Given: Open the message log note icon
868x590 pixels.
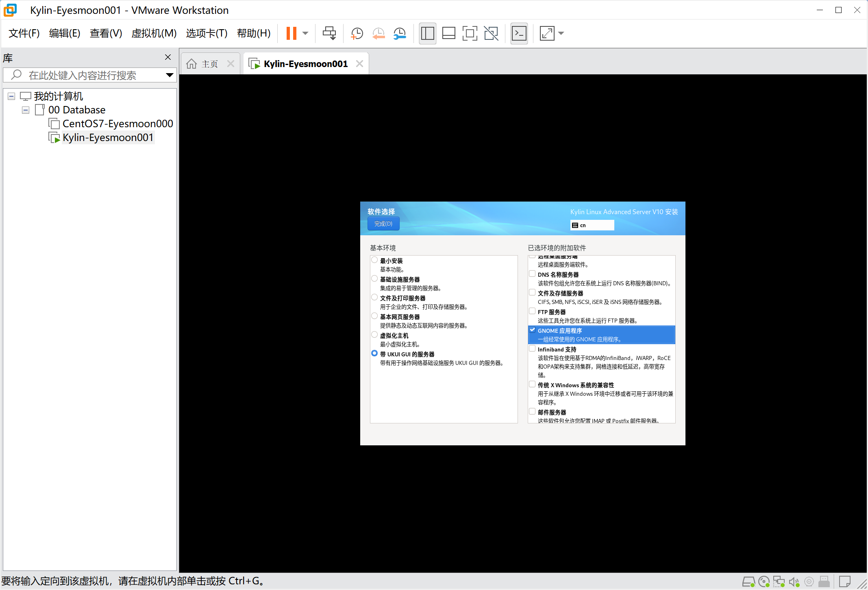Looking at the screenshot, I should click(845, 582).
